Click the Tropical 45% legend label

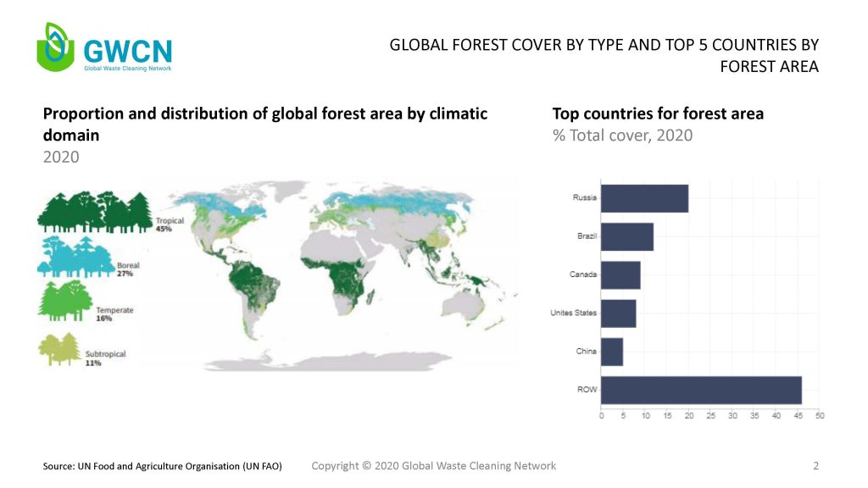pyautogui.click(x=170, y=225)
